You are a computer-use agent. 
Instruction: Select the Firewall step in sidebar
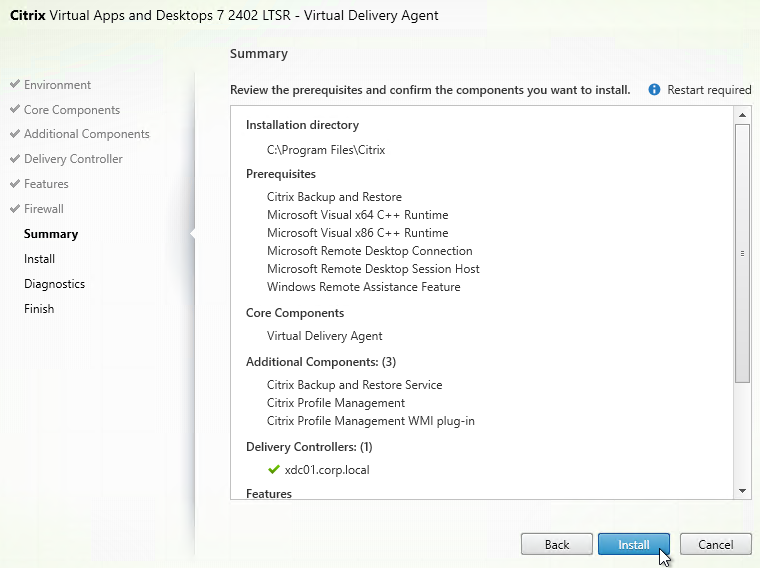click(x=44, y=209)
